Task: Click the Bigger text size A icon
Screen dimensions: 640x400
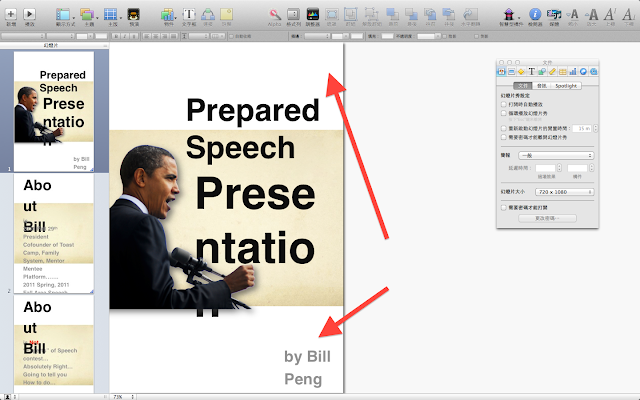Action: (x=592, y=15)
